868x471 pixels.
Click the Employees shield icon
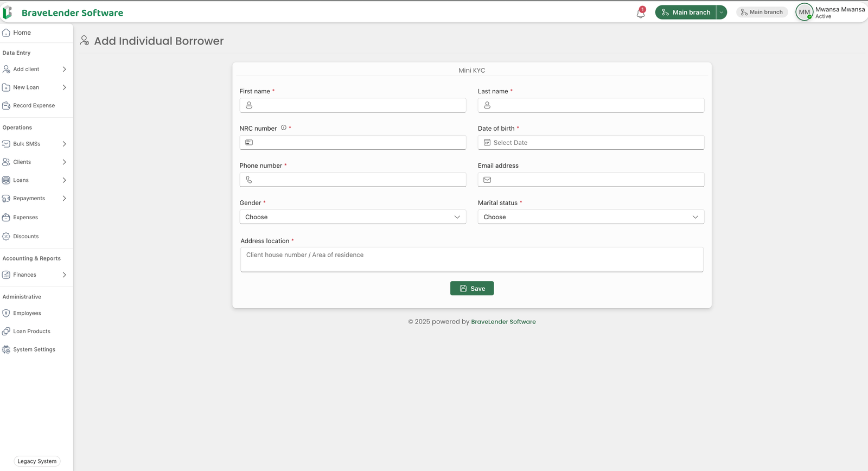pos(6,313)
